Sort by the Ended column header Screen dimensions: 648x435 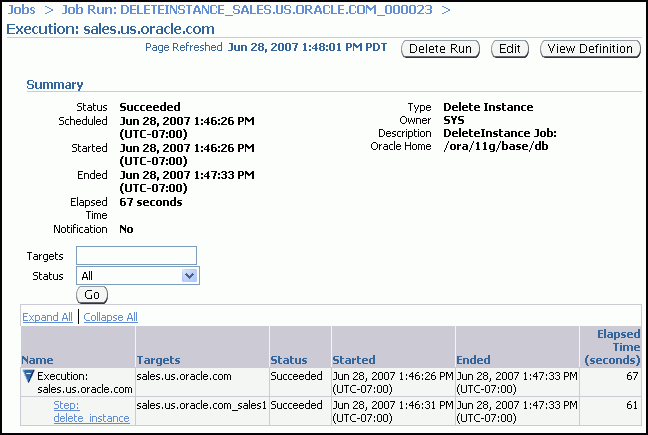[473, 360]
